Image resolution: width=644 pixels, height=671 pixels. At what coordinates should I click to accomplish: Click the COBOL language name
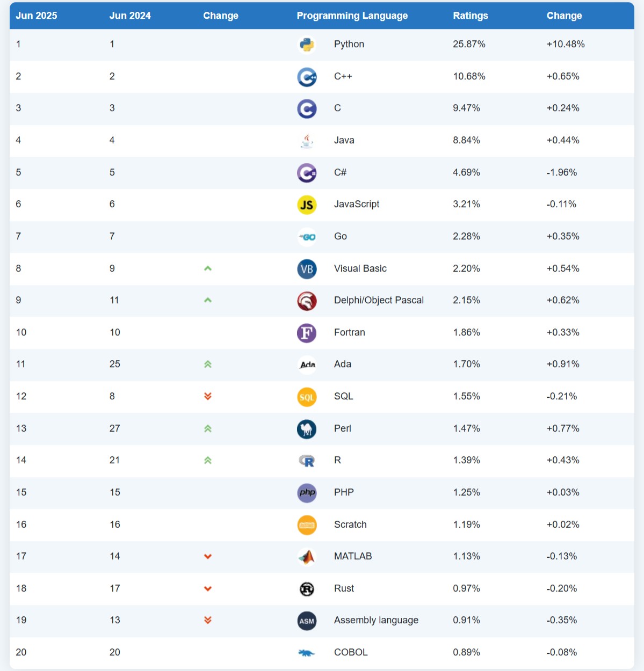tap(351, 652)
